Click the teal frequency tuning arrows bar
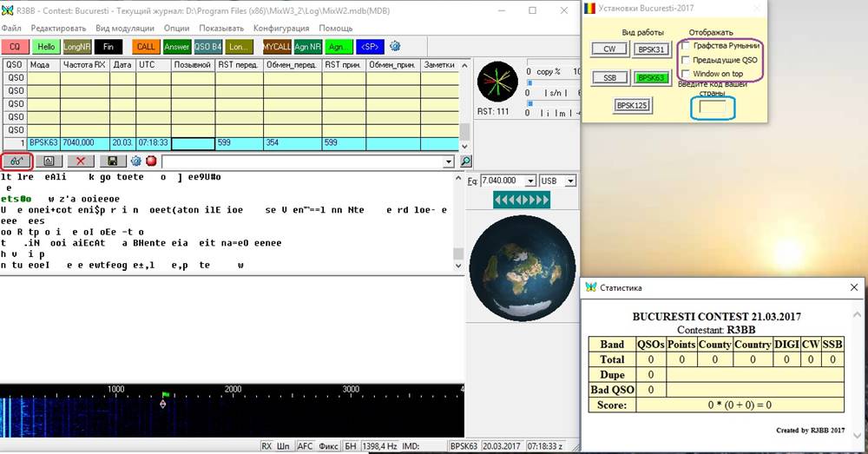Image resolution: width=868 pixels, height=454 pixels. click(x=523, y=201)
